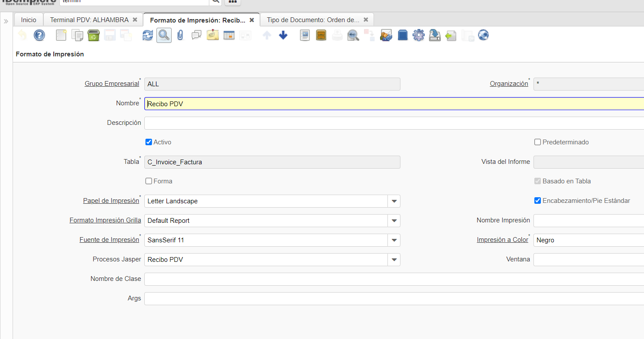Open chat speech bubbles icon
The height and width of the screenshot is (339, 644).
tap(196, 35)
